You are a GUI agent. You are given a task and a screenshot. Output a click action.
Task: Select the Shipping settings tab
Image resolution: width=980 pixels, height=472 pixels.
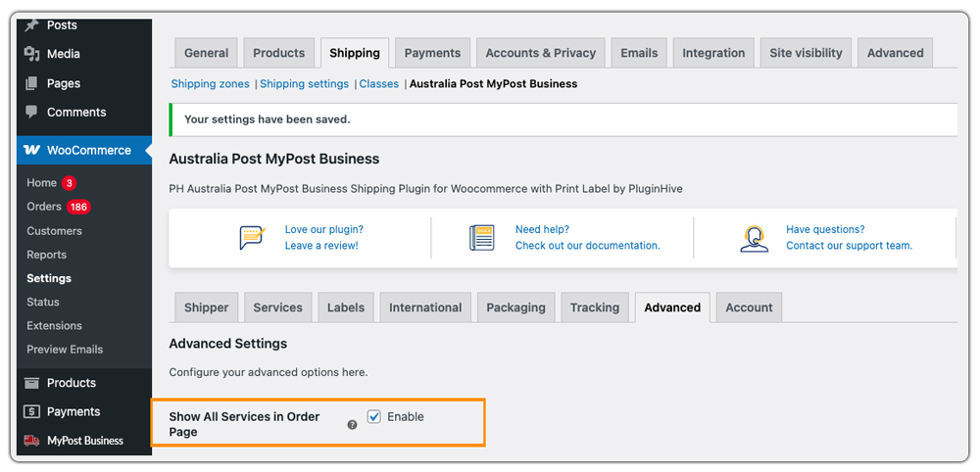tap(355, 53)
